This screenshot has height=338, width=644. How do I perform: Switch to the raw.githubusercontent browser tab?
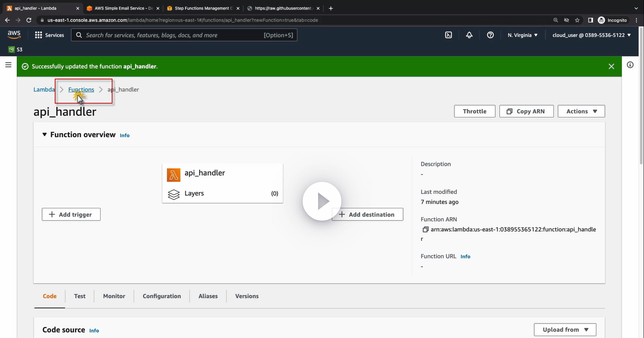(x=283, y=8)
